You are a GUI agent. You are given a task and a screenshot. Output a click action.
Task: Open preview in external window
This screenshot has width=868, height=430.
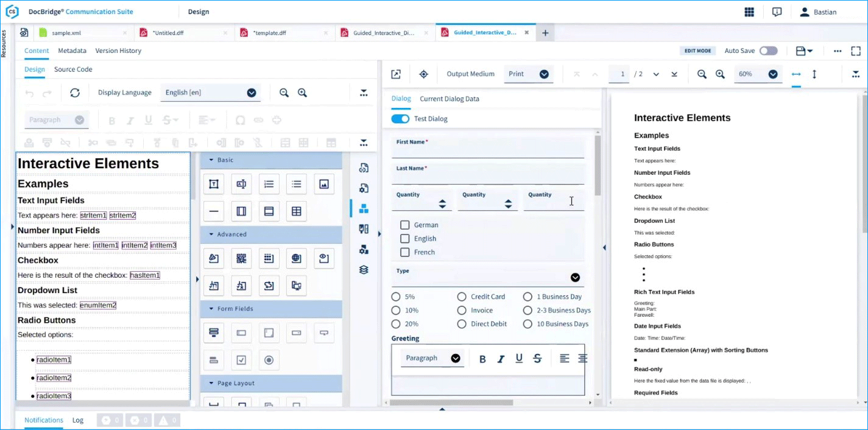(396, 74)
